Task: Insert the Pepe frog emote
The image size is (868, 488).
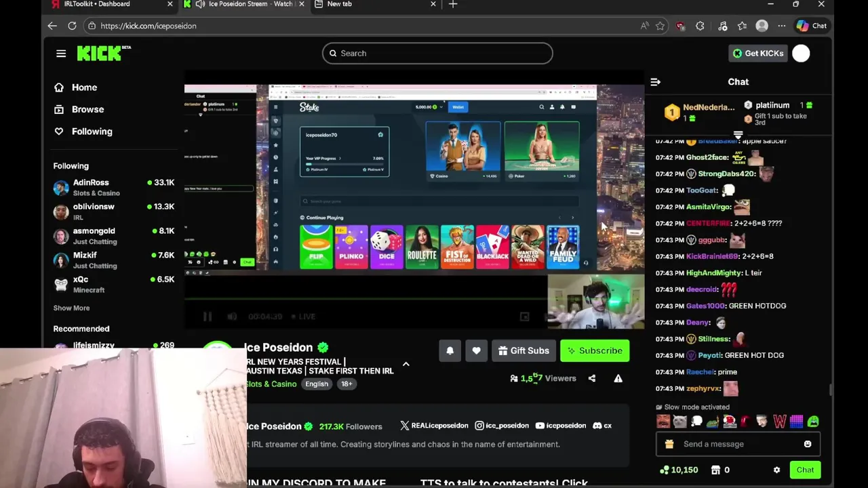Action: (713, 422)
